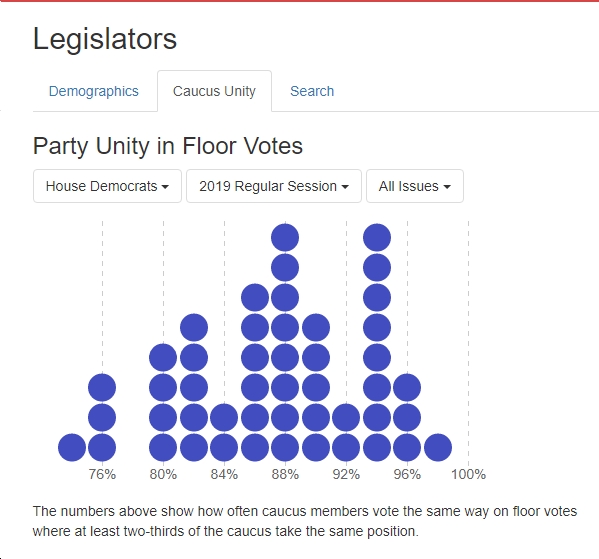Viewport: 599px width, 559px height.
Task: Click the top dot in the 90% column
Action: (x=316, y=327)
